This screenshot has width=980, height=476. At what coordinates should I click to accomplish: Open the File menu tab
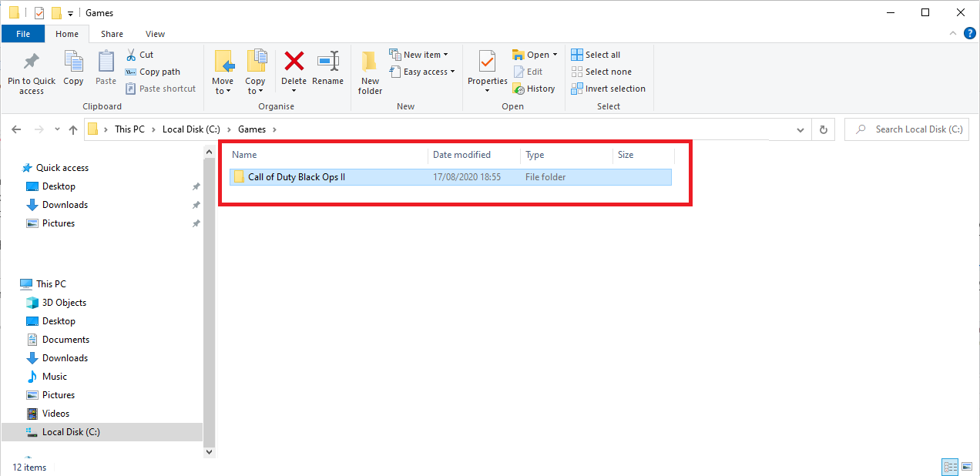[x=23, y=34]
